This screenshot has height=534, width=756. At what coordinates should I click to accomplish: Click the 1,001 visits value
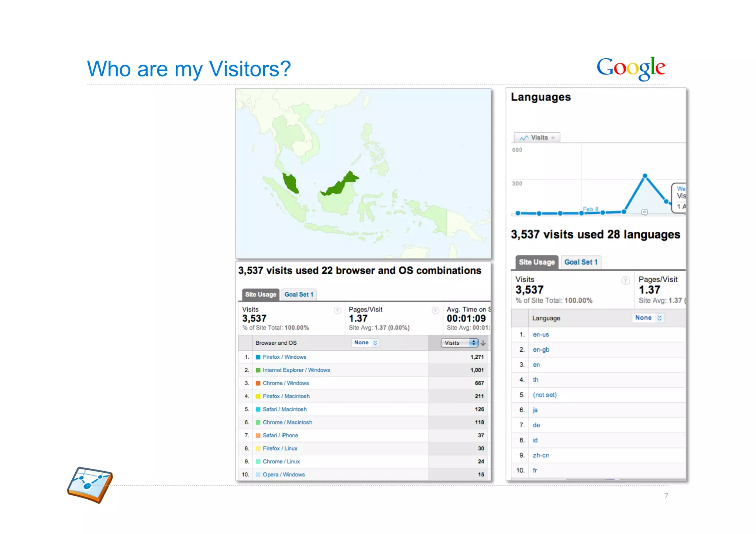[x=477, y=370]
